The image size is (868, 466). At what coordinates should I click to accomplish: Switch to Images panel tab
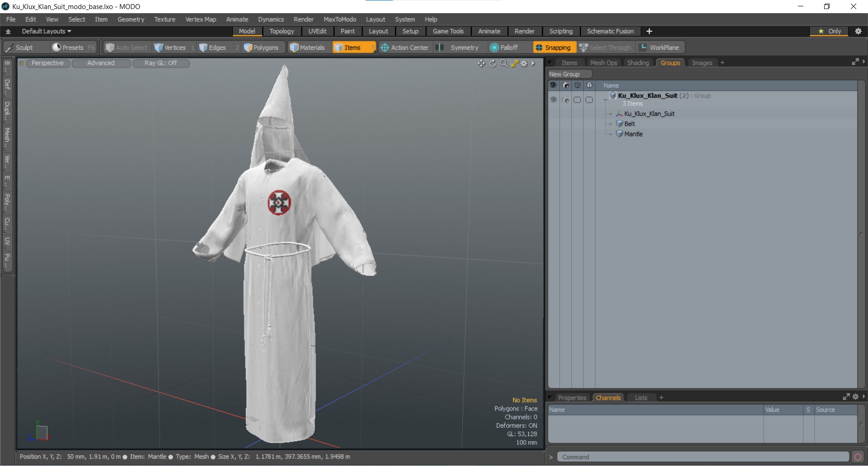(702, 63)
